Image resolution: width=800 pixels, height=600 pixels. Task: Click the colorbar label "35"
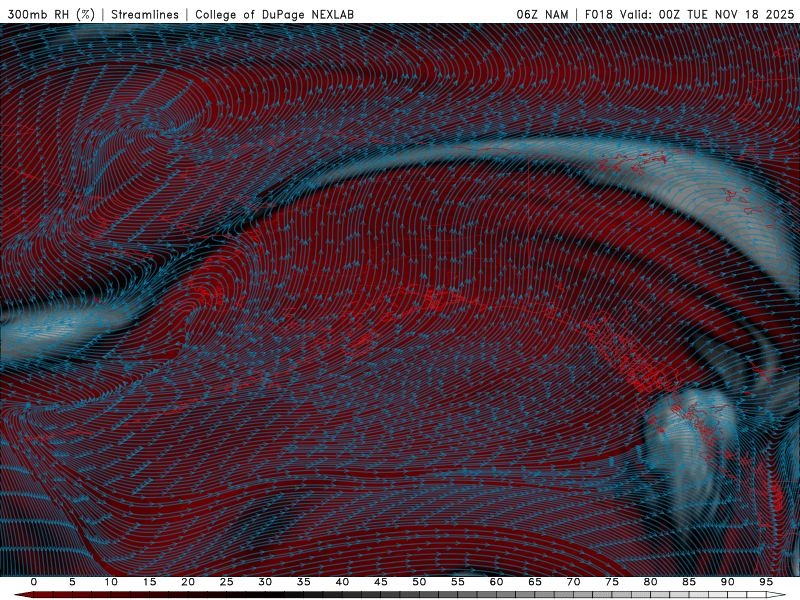click(304, 582)
